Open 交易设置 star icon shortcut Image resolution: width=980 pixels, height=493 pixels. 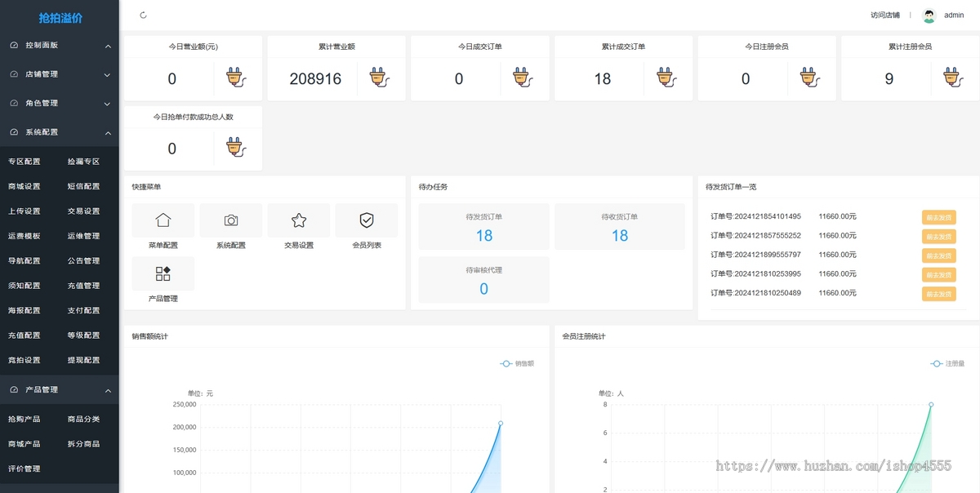click(299, 220)
